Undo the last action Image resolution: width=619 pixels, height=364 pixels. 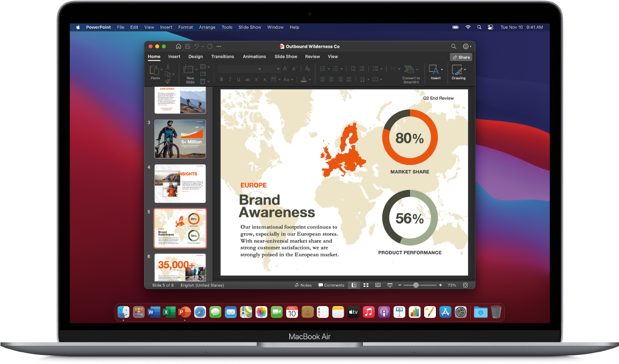pos(196,46)
